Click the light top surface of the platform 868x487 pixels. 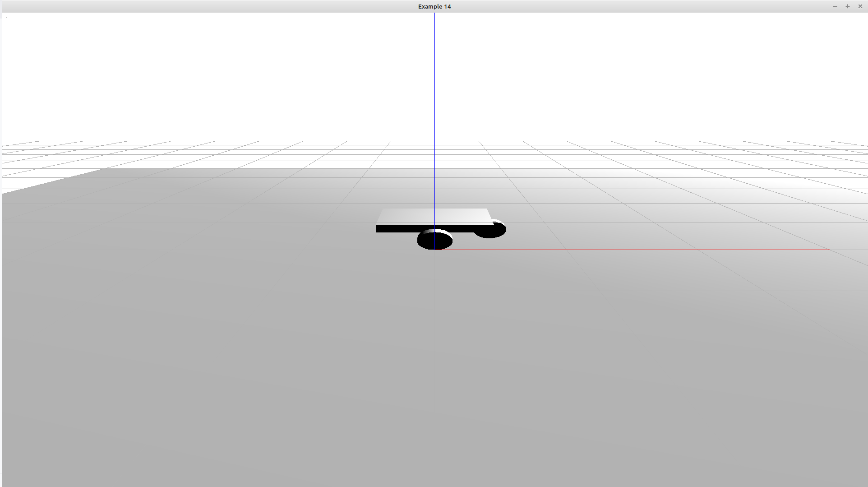[x=433, y=216]
